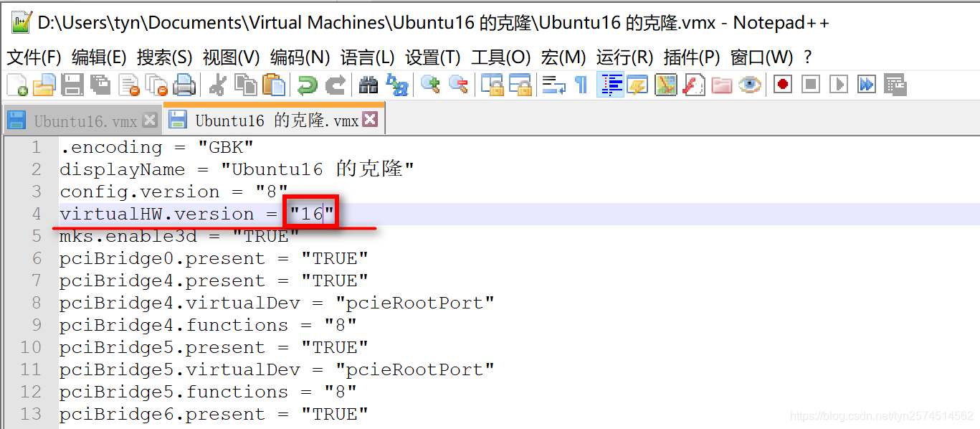Click the pciBridge4.virtualDev line
Screen dimensions: 980x429
click(277, 303)
